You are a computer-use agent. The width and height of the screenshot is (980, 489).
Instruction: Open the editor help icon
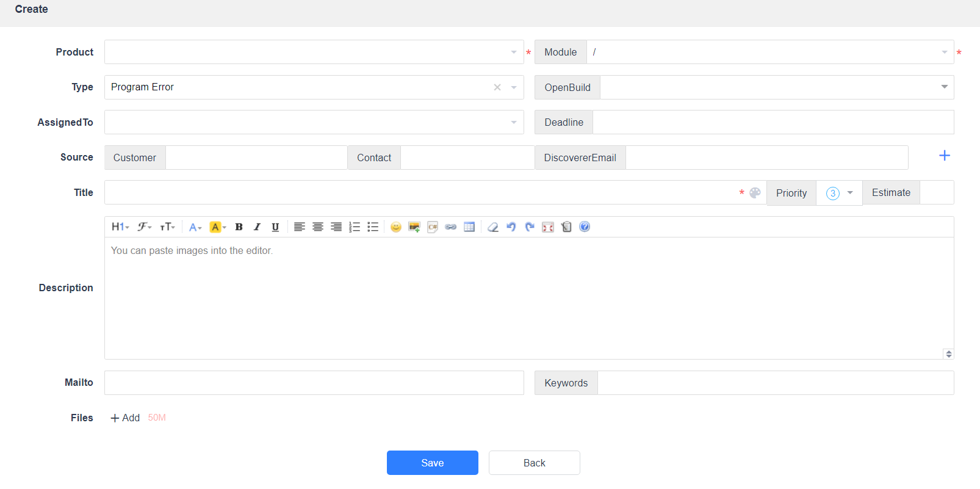585,227
